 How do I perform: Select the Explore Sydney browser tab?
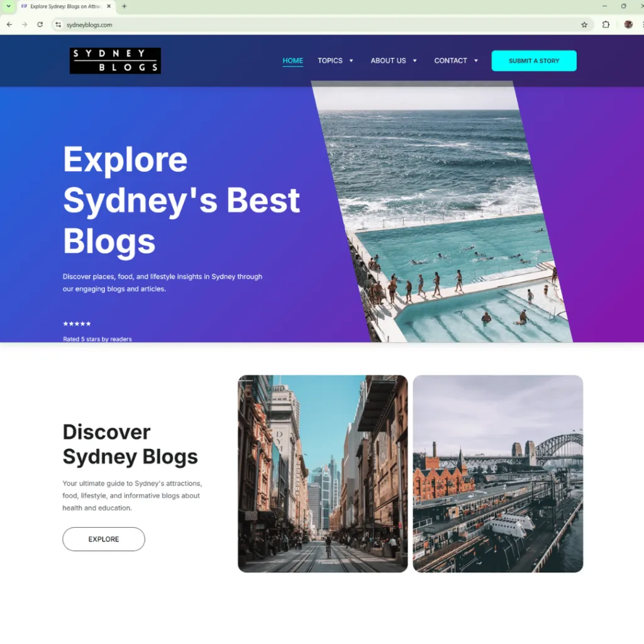pyautogui.click(x=65, y=6)
